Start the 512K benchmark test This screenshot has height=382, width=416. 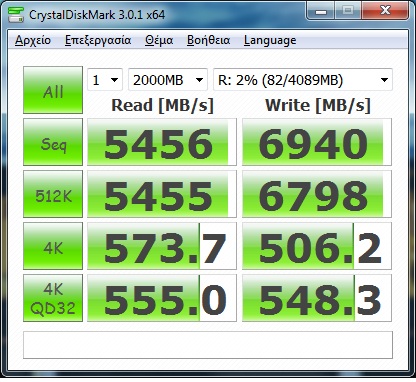53,194
